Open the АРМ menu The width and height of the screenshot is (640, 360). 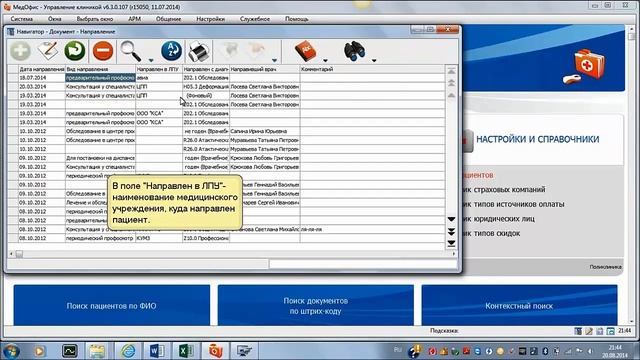pyautogui.click(x=134, y=19)
